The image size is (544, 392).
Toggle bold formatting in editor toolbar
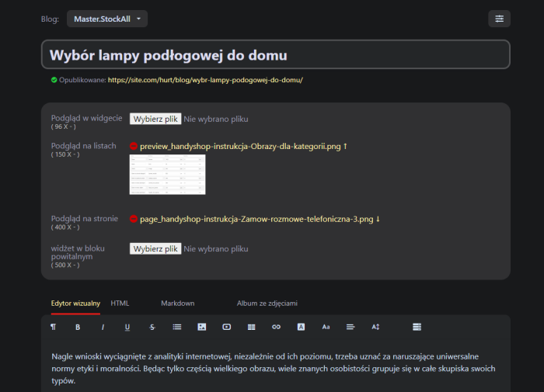[78, 327]
